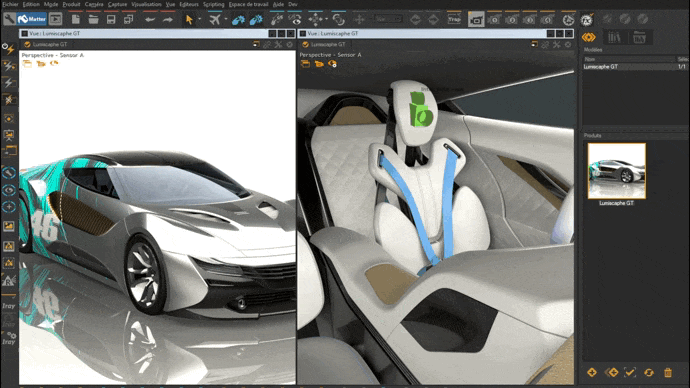Open the Fichier menu
Viewport: 690px width, 388px height.
[x=10, y=4]
